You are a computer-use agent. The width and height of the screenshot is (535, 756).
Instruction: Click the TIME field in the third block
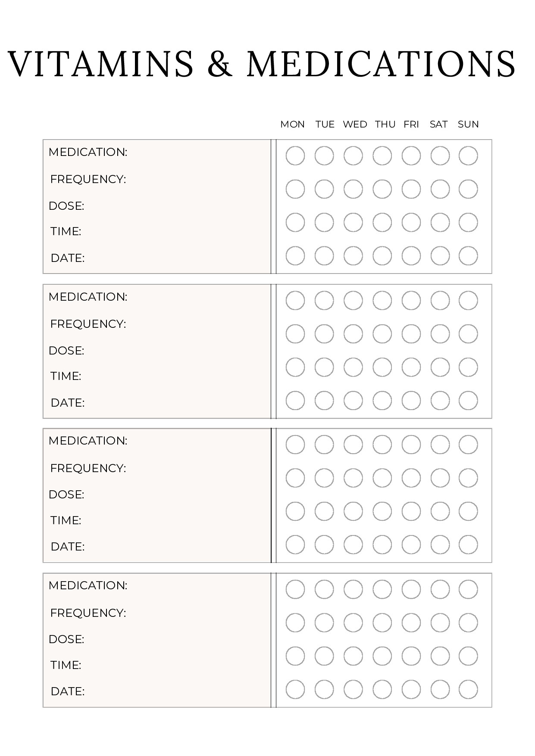point(172,520)
